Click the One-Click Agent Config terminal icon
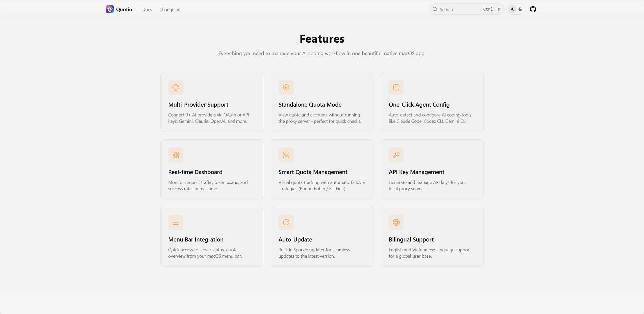Image resolution: width=644 pixels, height=314 pixels. [x=396, y=87]
